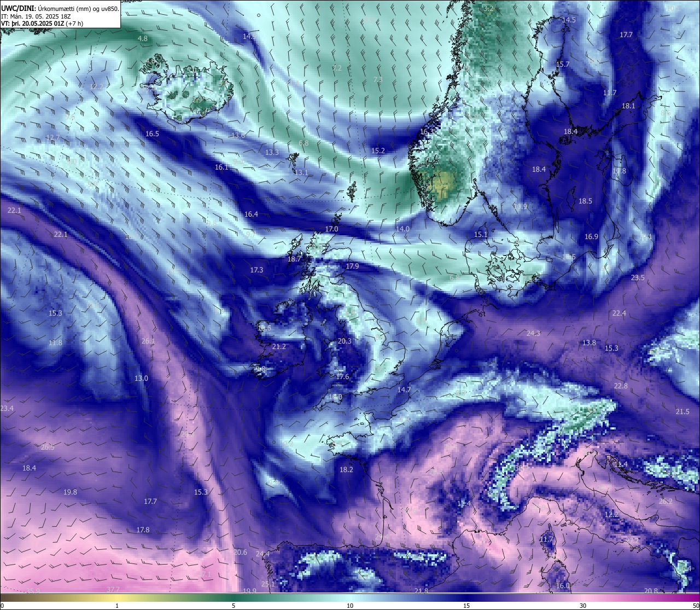Click the 13.8 map value

[589, 343]
